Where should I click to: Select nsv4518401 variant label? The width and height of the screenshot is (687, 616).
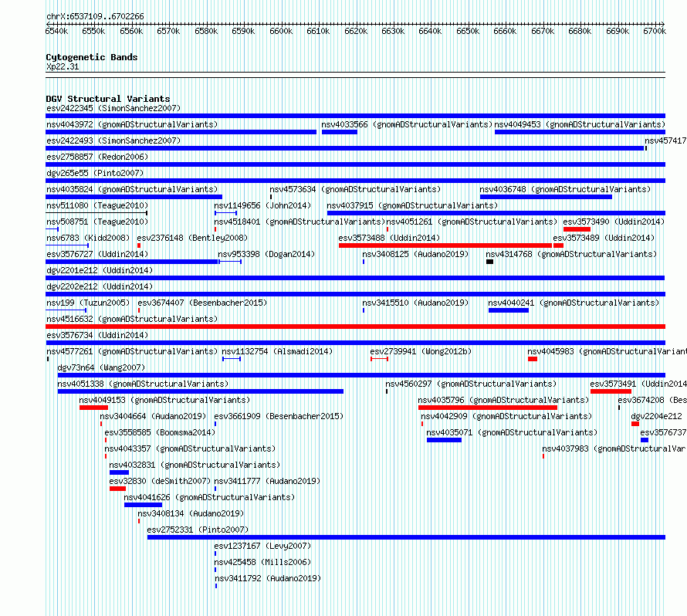(x=300, y=222)
